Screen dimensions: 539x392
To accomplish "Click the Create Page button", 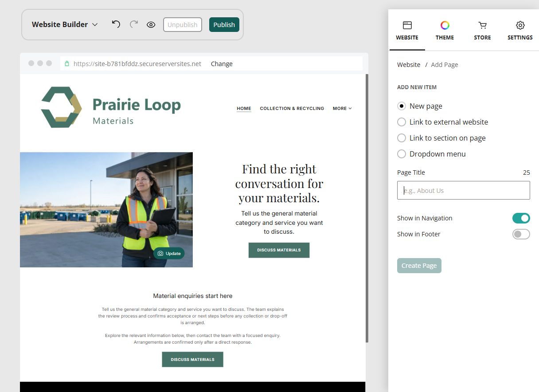I will tap(419, 266).
